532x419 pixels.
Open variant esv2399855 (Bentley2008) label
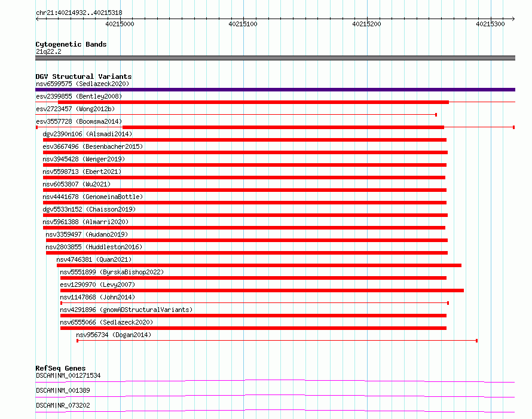click(79, 96)
